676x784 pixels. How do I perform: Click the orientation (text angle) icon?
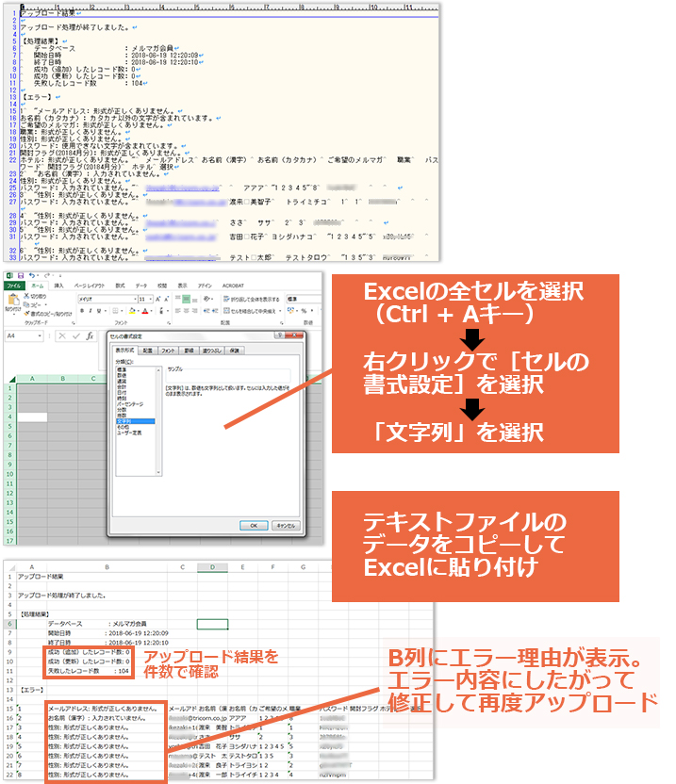point(206,299)
